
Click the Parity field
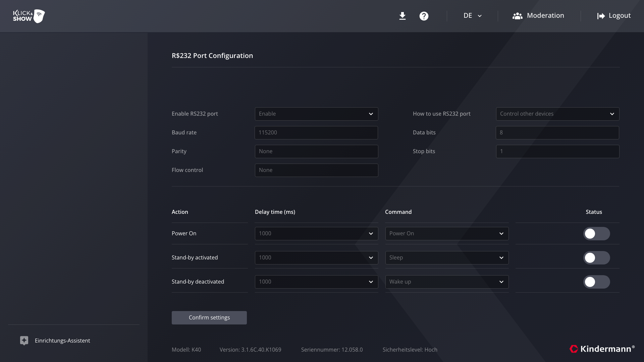point(317,152)
